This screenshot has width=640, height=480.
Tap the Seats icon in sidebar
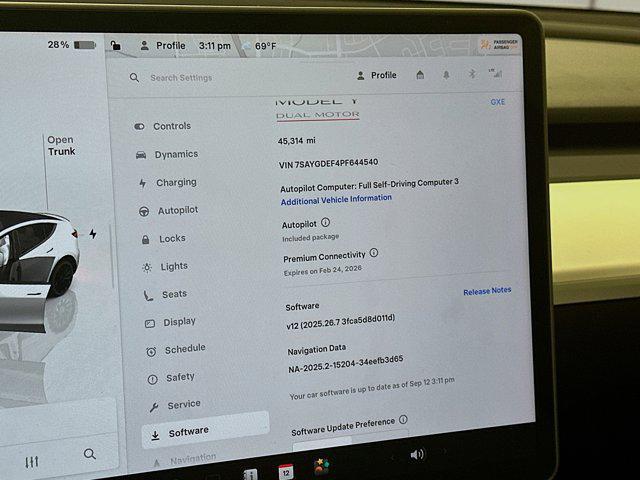click(148, 296)
